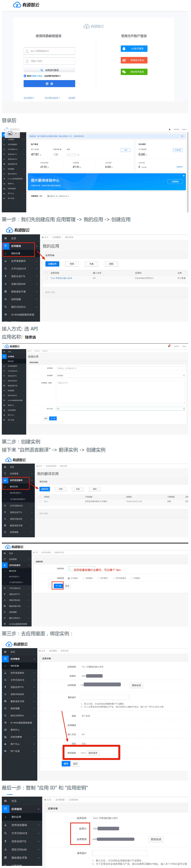This screenshot has width=191, height=868.
Task: Click blue 有道智云 header logo on login page
Action: (26, 5)
